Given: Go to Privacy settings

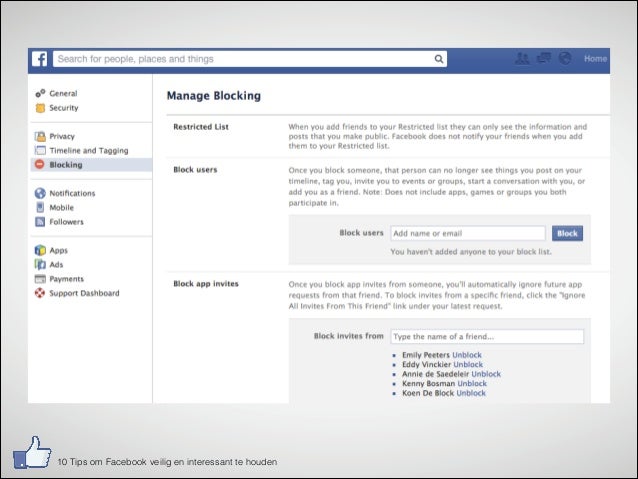Looking at the screenshot, I should (x=62, y=136).
